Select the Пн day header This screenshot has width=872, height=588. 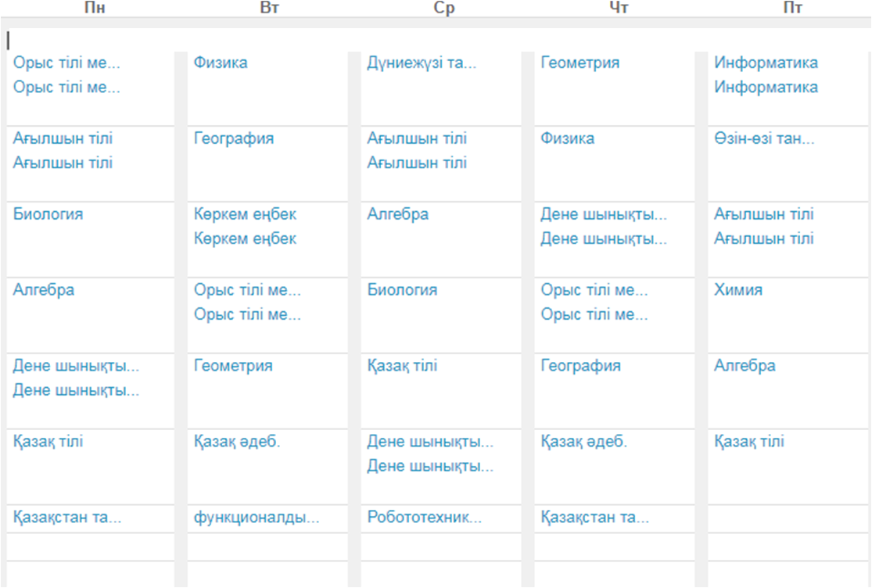(x=95, y=8)
